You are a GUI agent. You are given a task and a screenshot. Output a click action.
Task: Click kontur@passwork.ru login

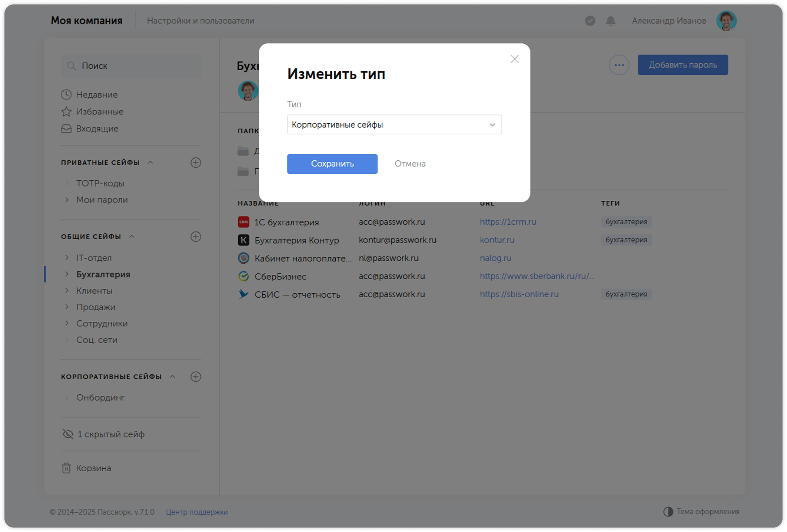click(x=398, y=240)
